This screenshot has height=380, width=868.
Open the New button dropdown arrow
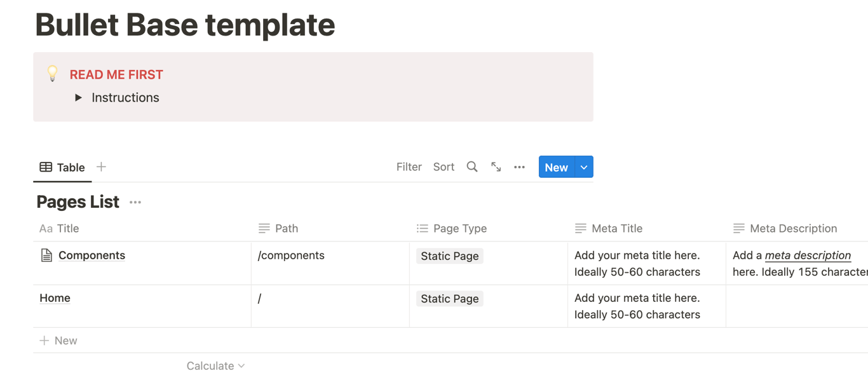(584, 167)
